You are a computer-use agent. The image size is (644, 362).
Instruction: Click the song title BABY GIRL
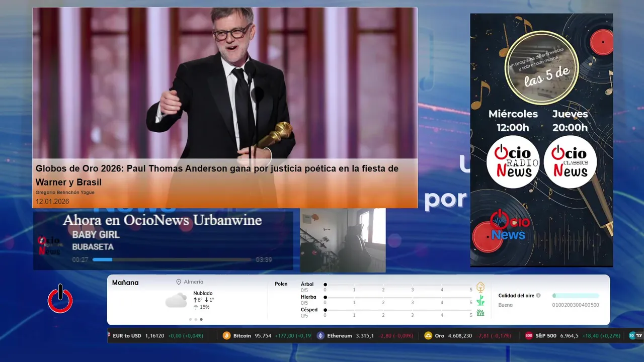click(96, 235)
